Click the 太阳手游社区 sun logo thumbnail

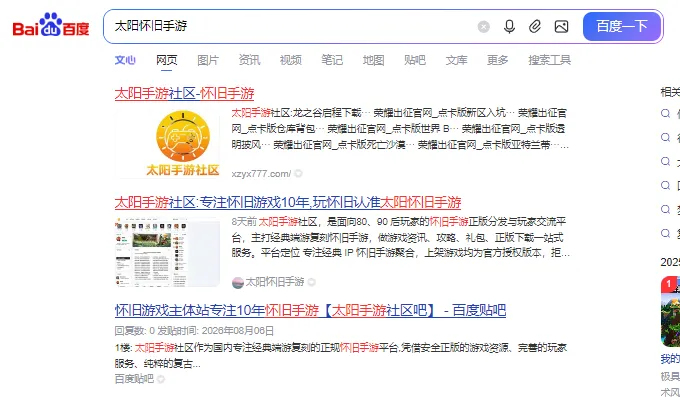tap(167, 143)
